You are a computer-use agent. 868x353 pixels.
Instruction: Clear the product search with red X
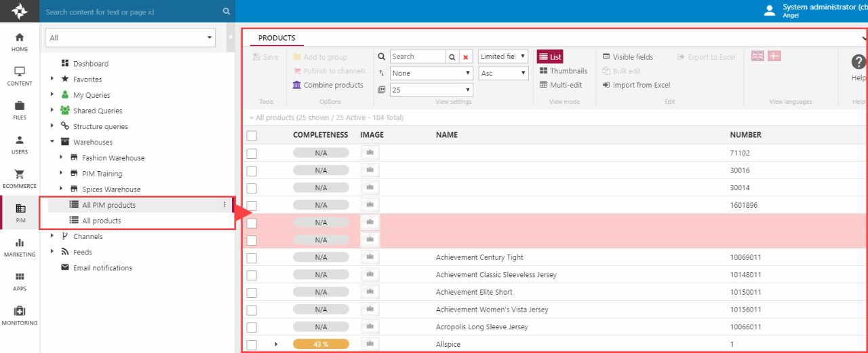click(465, 57)
